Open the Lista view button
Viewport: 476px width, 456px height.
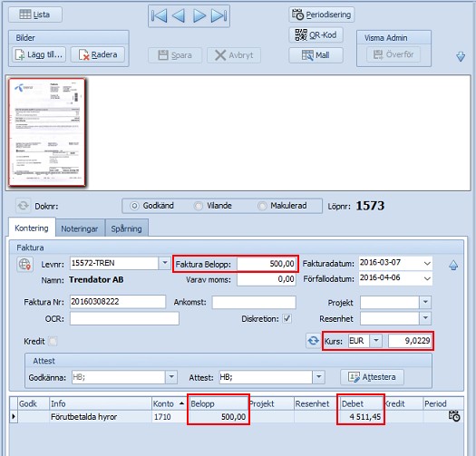pos(35,15)
